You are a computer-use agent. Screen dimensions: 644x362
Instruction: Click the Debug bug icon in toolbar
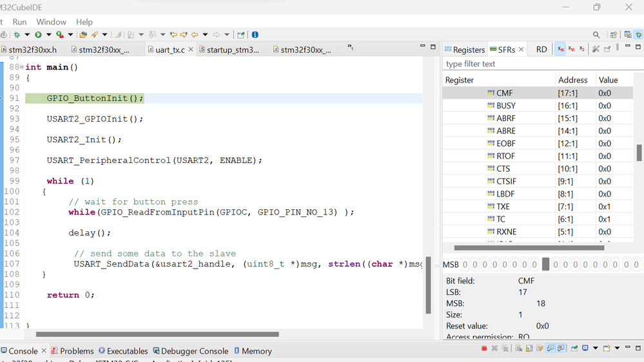tap(17, 35)
